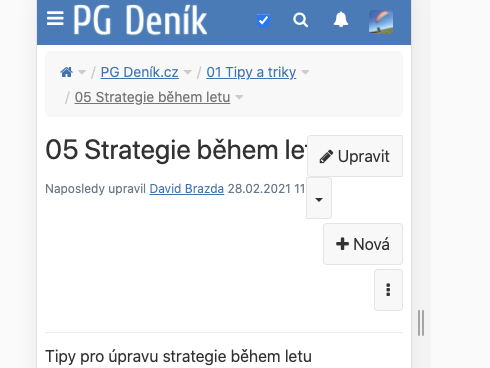Open David Brazda's author profile link
This screenshot has height=368, width=490.
187,189
